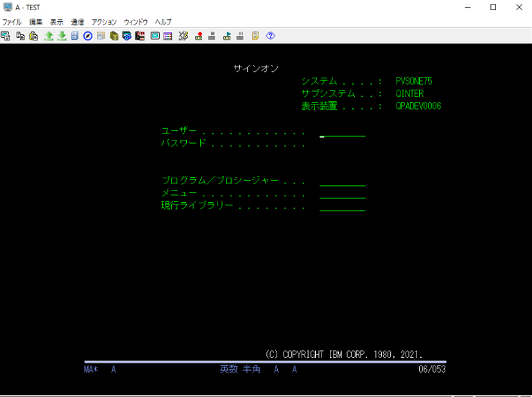
Task: Click the pause macro icon
Action: coord(240,36)
